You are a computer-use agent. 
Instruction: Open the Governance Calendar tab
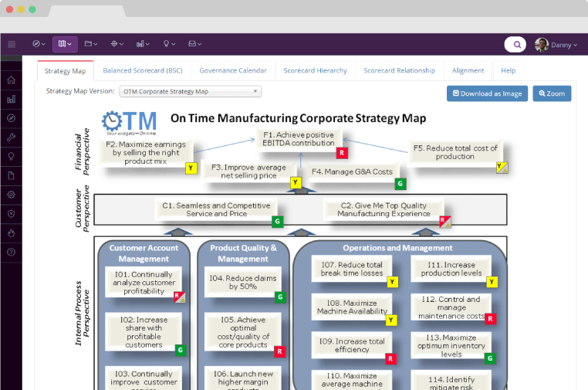pos(233,70)
